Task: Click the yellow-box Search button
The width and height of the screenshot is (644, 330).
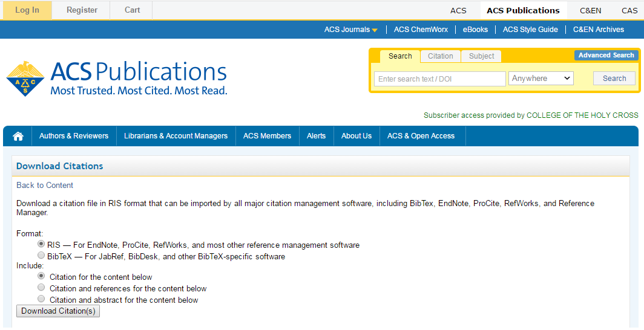Action: 614,79
